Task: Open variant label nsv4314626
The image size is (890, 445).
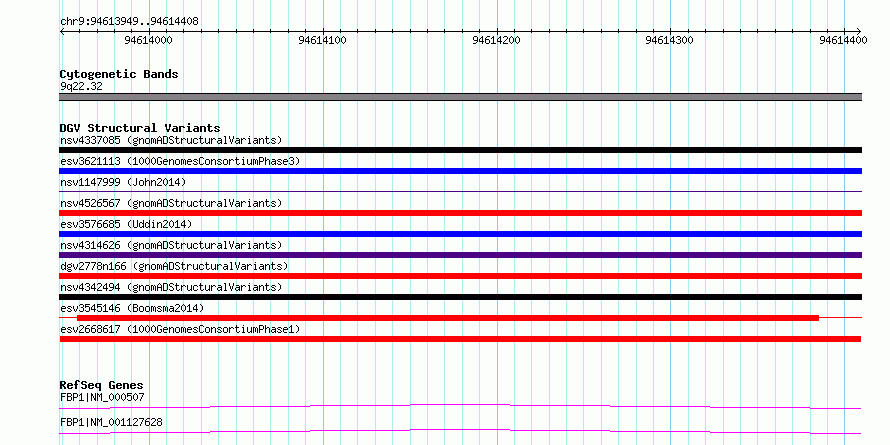Action: (x=171, y=245)
